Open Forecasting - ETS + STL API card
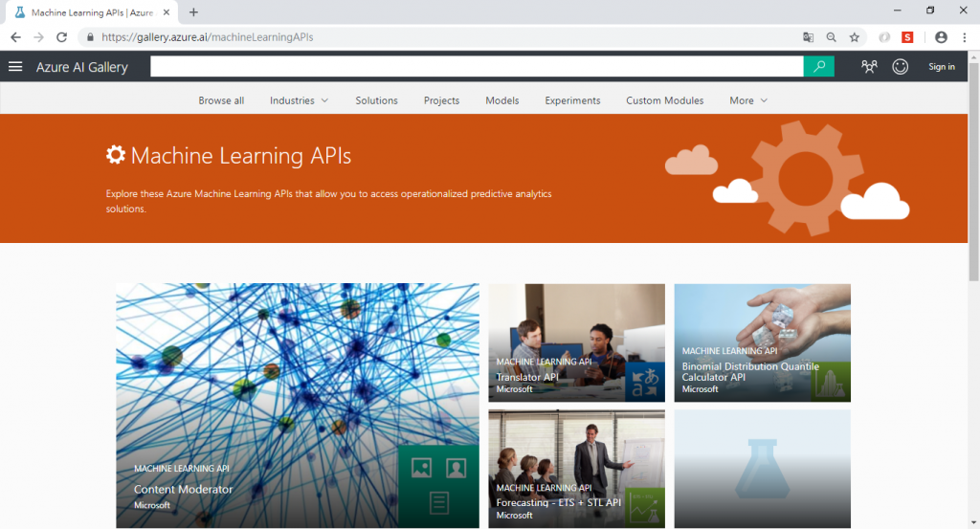Viewport: 980px width, 529px height. 576,469
